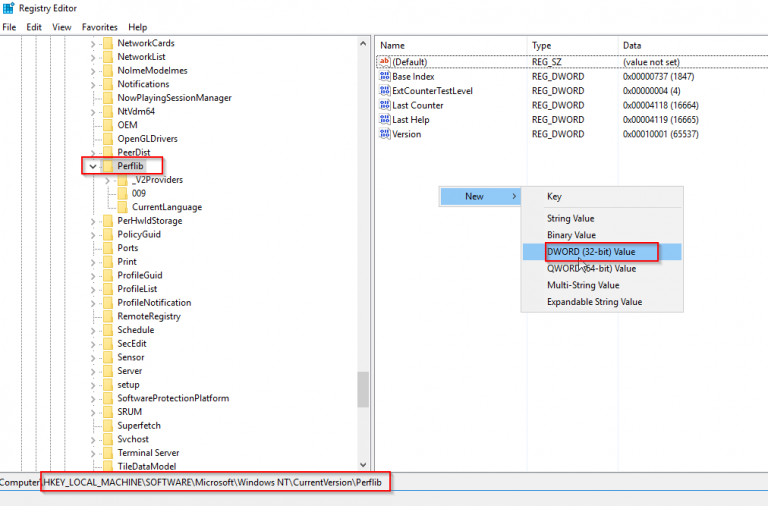The image size is (768, 506).
Task: Expand the _V2Providers subkey arrow
Action: tap(107, 180)
